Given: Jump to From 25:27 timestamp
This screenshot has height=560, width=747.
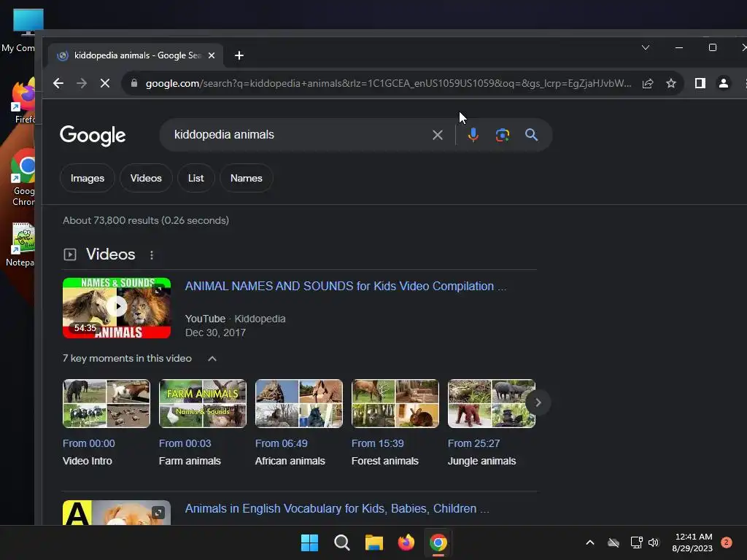Looking at the screenshot, I should (473, 443).
